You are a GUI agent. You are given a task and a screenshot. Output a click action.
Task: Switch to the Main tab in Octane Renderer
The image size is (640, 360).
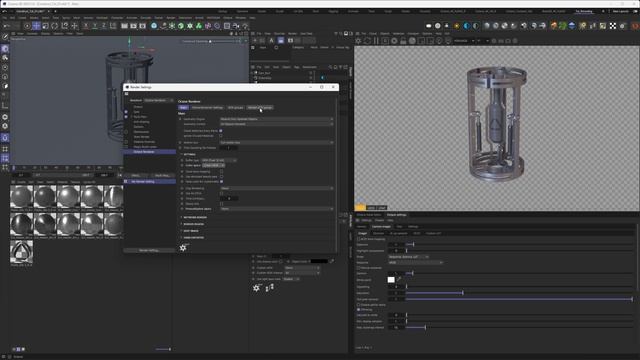click(x=183, y=108)
